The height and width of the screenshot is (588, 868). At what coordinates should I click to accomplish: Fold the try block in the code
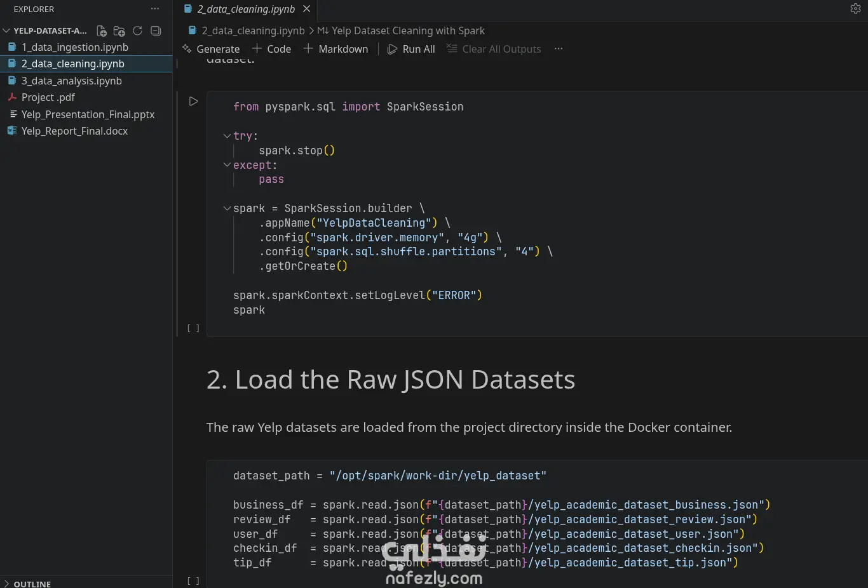click(x=227, y=136)
